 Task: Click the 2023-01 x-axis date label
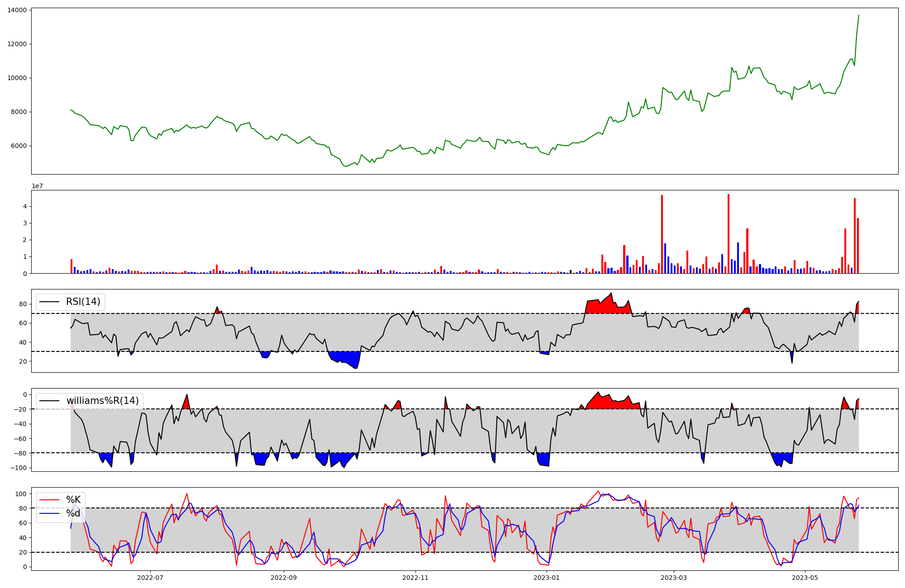pos(547,578)
